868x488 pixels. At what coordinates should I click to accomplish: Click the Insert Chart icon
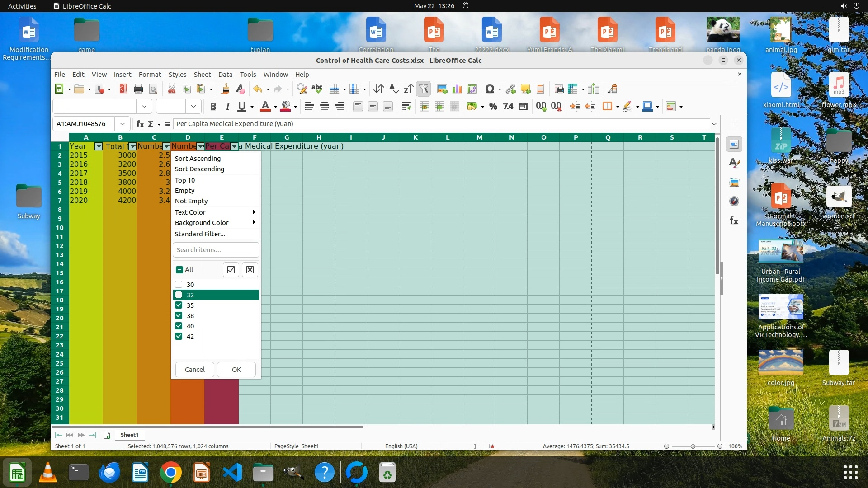tap(457, 89)
